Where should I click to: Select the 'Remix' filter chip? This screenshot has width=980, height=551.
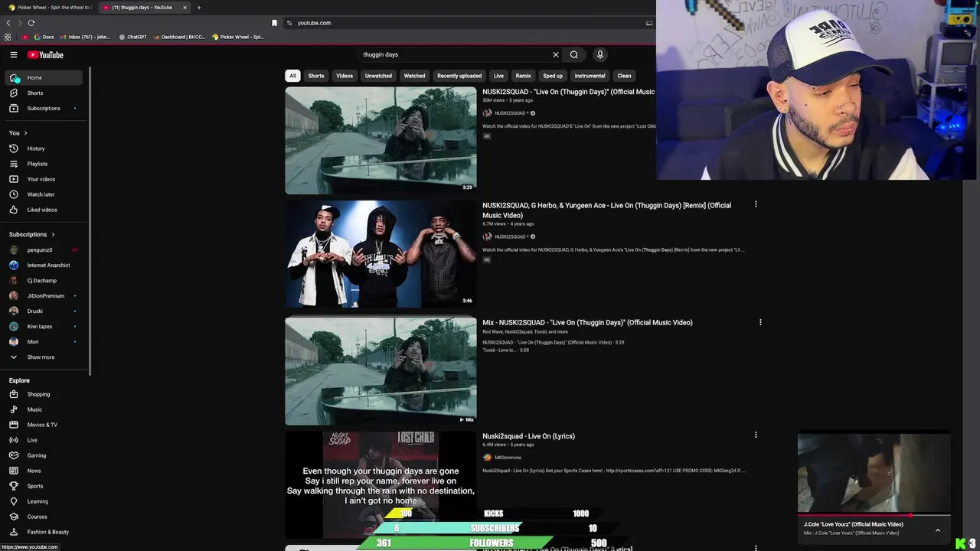tap(523, 76)
